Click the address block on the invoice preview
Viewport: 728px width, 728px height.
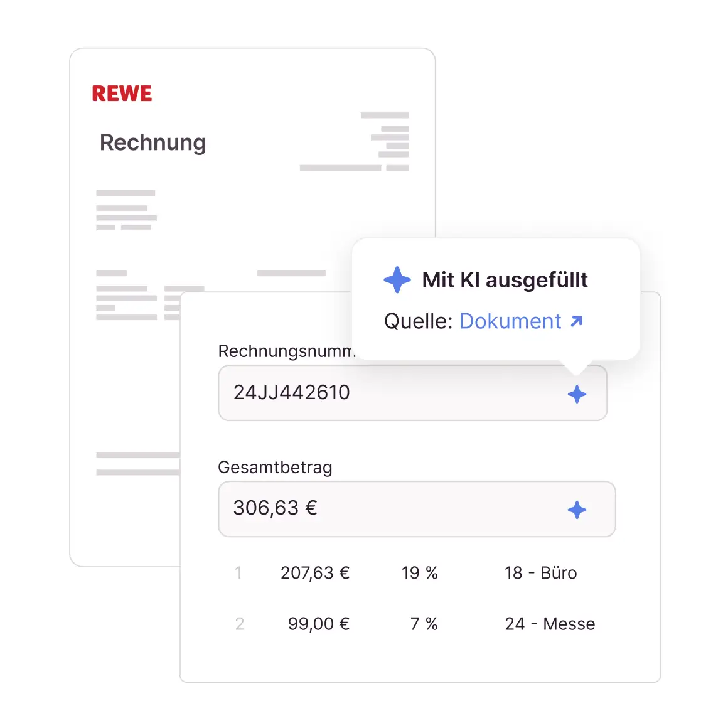[x=126, y=210]
